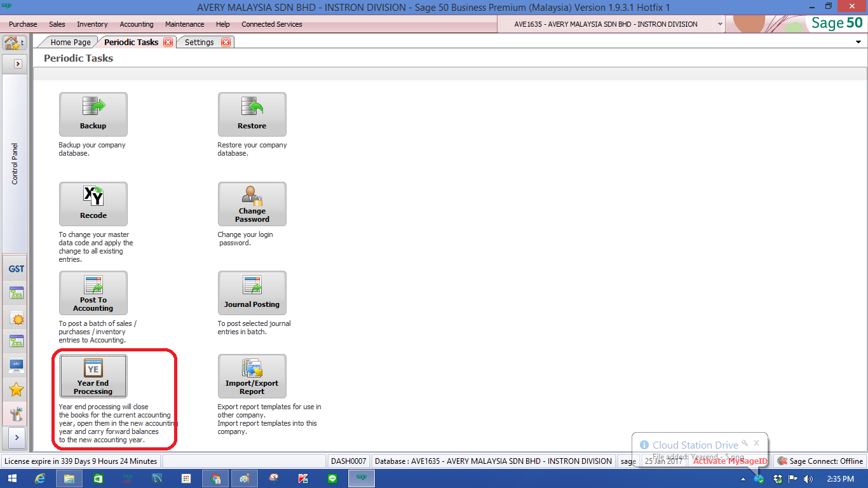868x488 pixels.
Task: Click the home icon above Control Panel
Action: 11,43
